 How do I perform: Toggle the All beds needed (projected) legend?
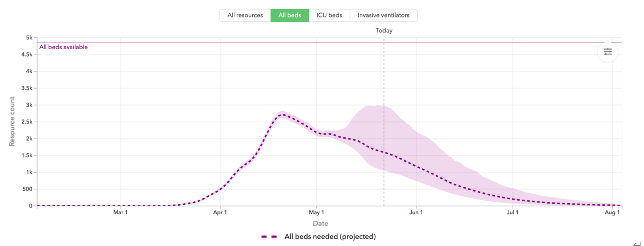[x=330, y=237]
